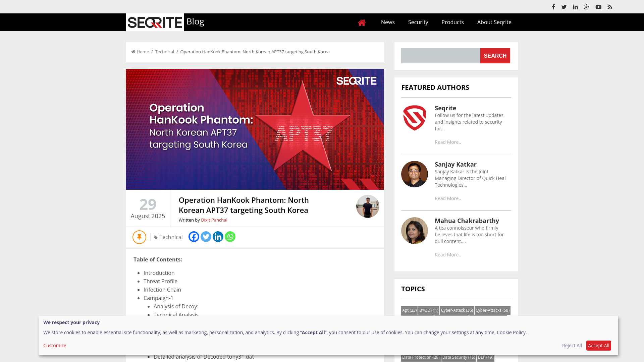Viewport: 644px width, 362px height.
Task: Open Seqrite featured author name
Action: [445, 108]
